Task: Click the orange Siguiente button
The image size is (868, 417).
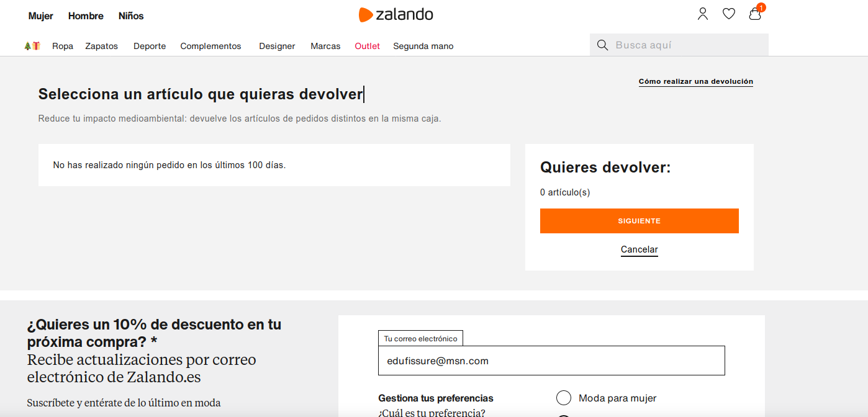Action: [x=639, y=221]
